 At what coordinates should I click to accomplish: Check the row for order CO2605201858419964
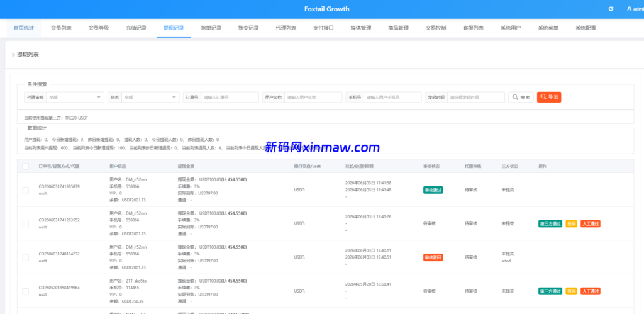click(25, 291)
